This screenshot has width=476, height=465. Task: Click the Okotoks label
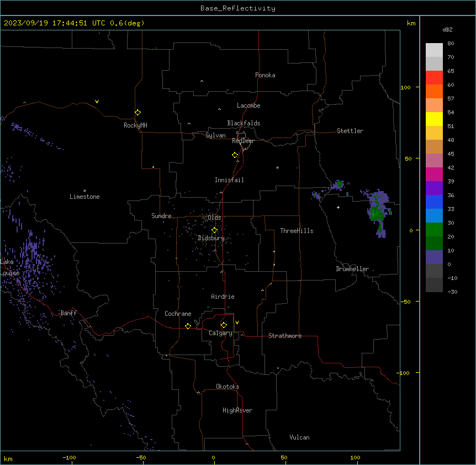[228, 387]
